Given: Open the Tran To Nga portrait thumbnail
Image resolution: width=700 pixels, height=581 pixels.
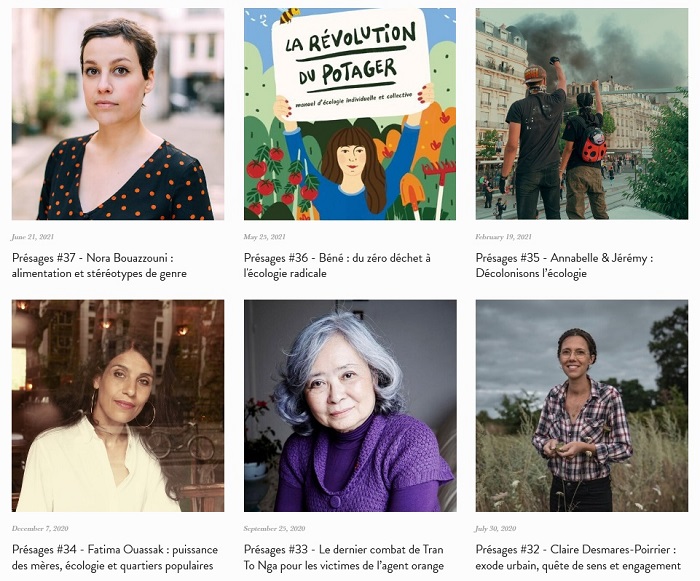Looking at the screenshot, I should click(350, 405).
